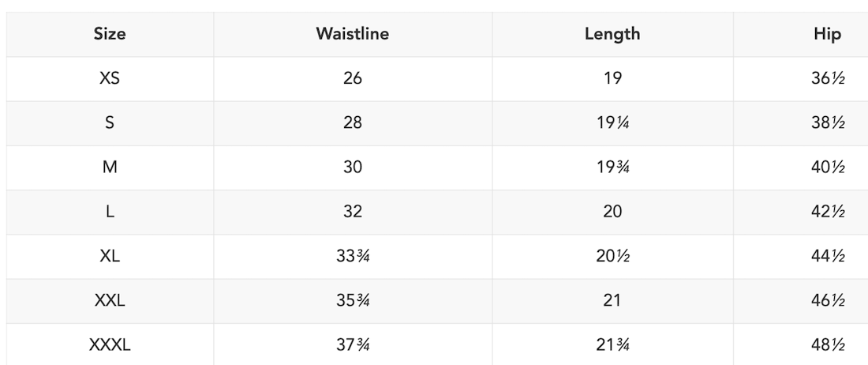Screen dimensions: 868x365
Task: Click the Waistline column header
Action: (x=352, y=34)
